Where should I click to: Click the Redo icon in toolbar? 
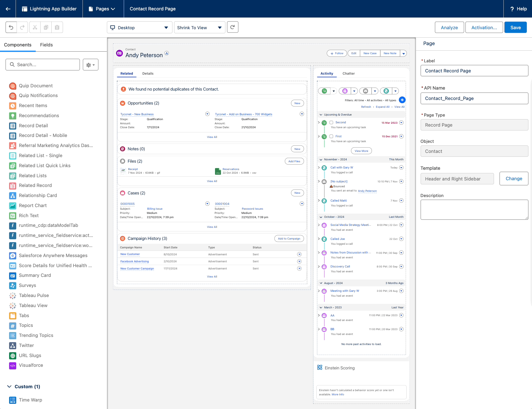click(x=22, y=27)
